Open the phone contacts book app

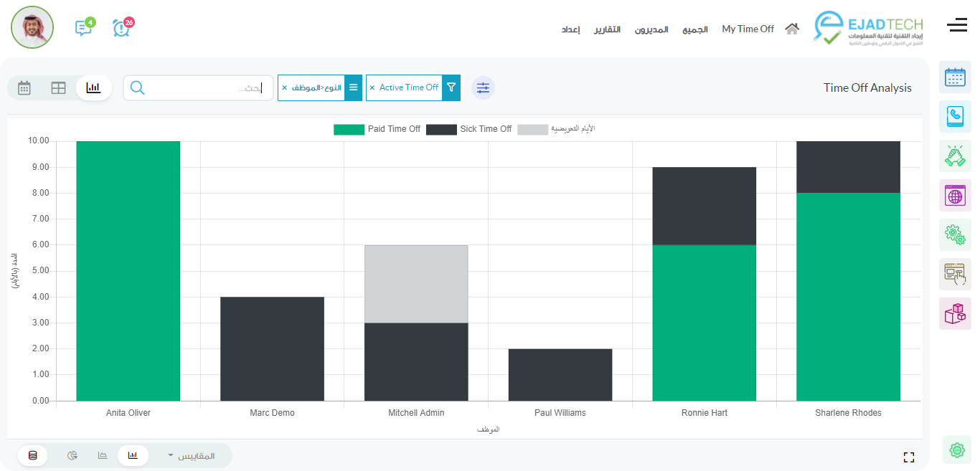pos(955,116)
